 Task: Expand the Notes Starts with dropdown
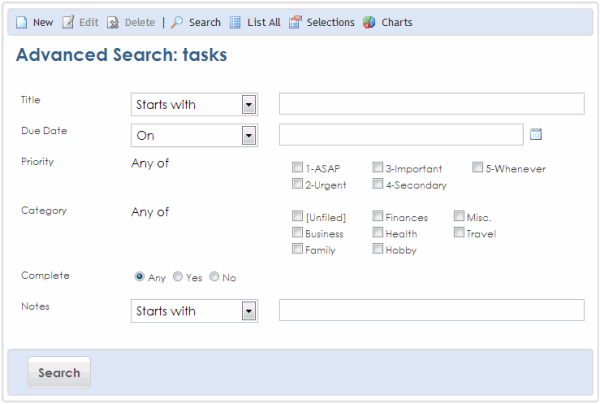(249, 311)
